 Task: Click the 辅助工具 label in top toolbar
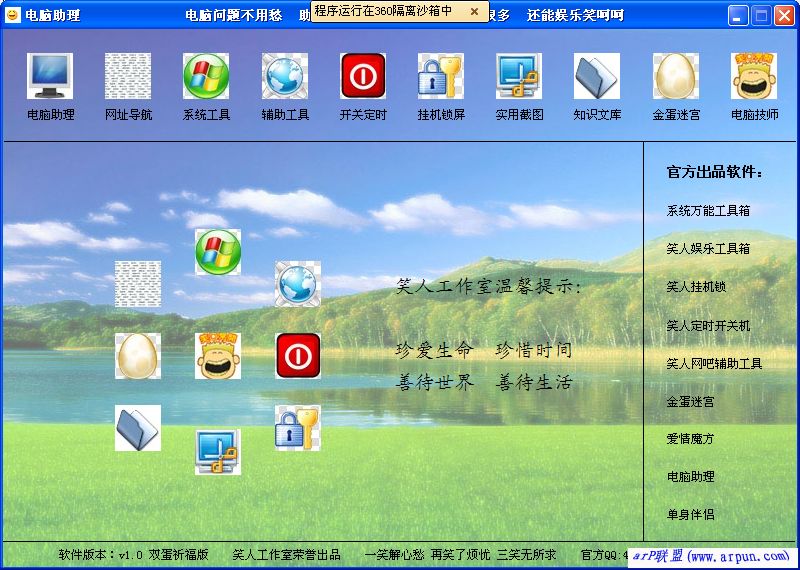coord(285,115)
